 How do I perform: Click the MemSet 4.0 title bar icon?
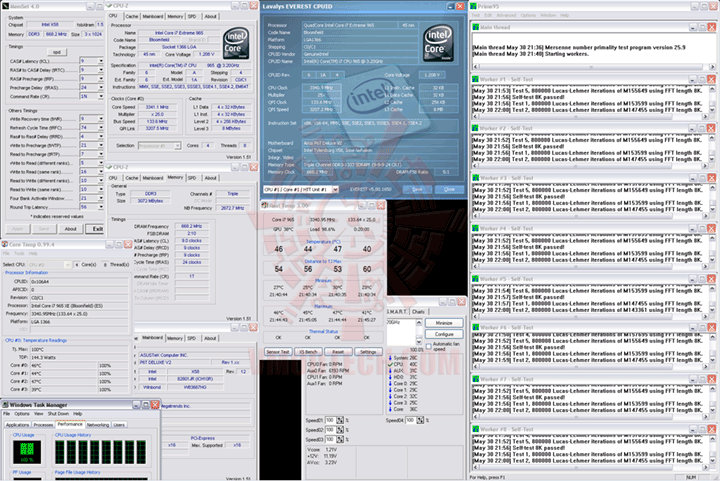6,6
